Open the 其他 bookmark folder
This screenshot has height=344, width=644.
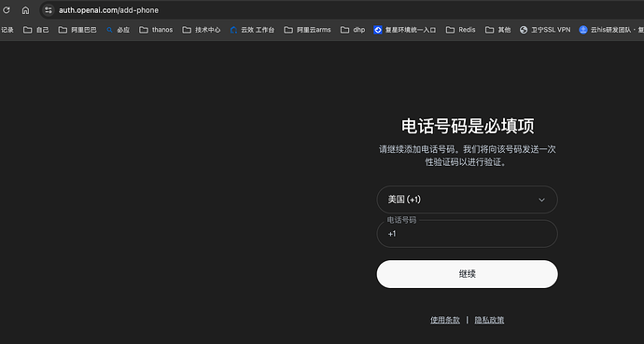pos(497,30)
